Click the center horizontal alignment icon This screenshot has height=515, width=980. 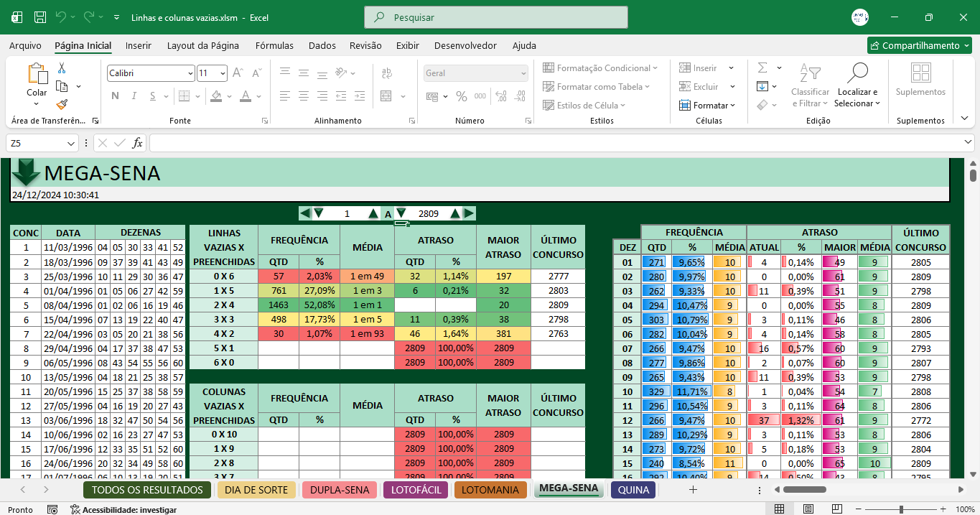[304, 96]
